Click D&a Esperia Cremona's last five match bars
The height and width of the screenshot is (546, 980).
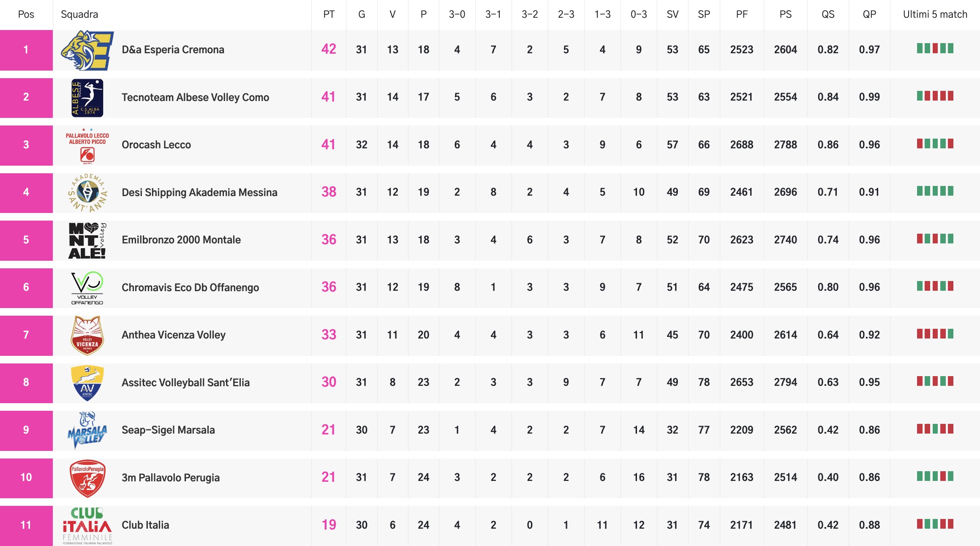coord(935,49)
